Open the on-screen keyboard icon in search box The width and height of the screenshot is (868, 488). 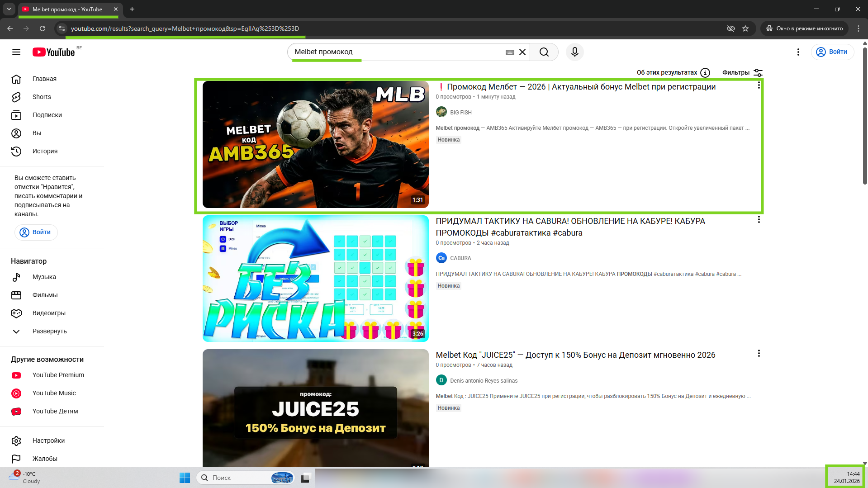point(510,52)
